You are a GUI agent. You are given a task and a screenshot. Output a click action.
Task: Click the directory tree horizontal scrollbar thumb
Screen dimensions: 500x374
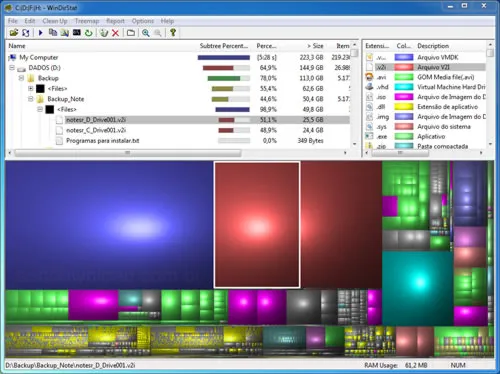[128, 153]
